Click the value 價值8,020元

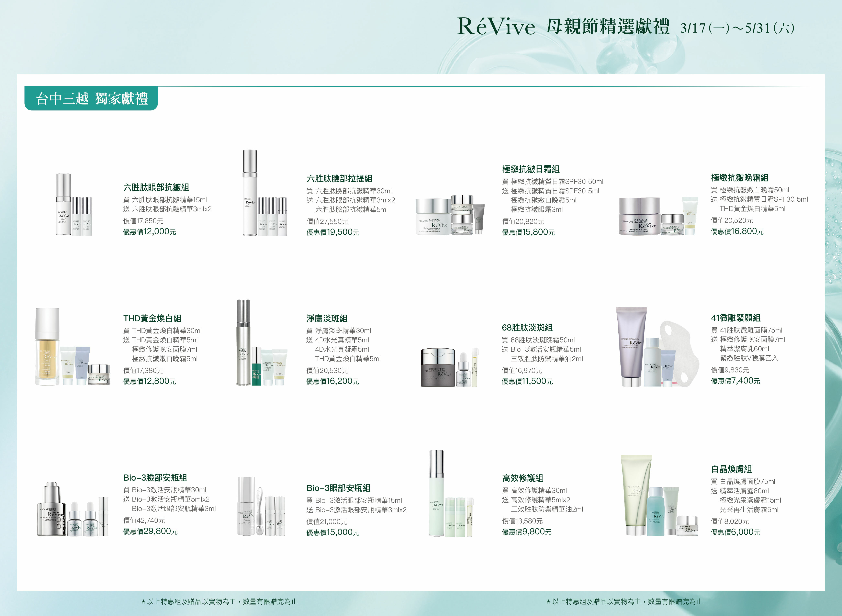[729, 522]
